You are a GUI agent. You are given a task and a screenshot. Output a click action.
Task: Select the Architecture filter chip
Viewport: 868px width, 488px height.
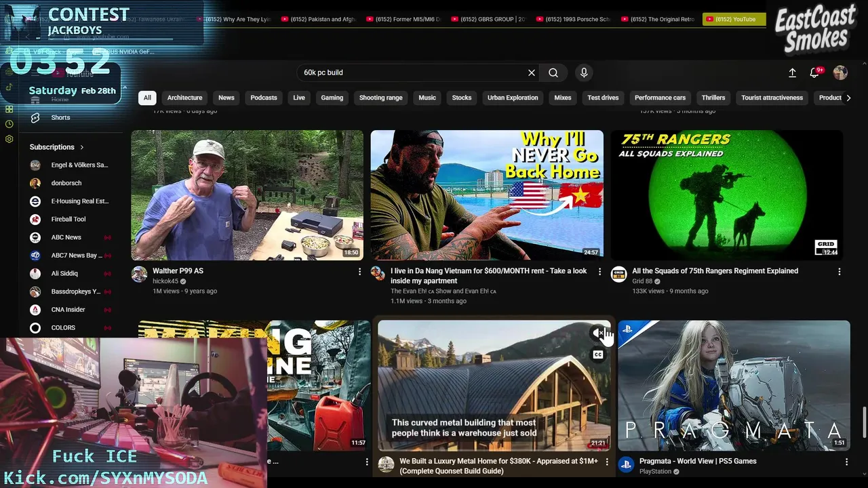185,98
